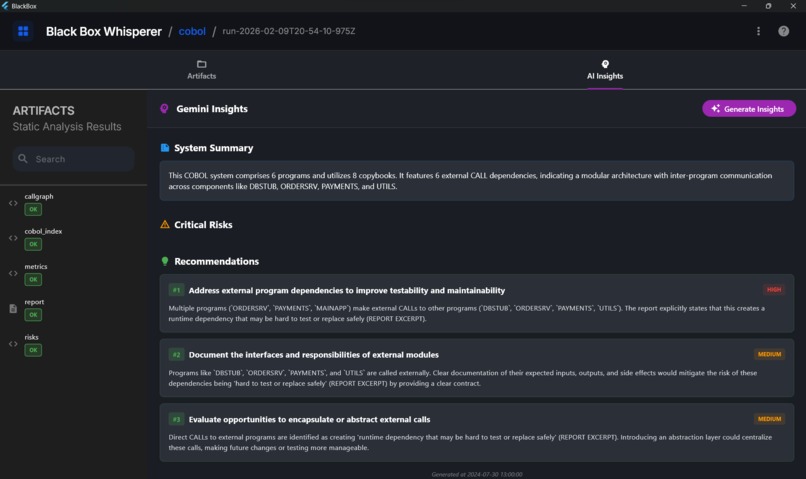
Task: Close the BlackBox window
Action: point(793,6)
